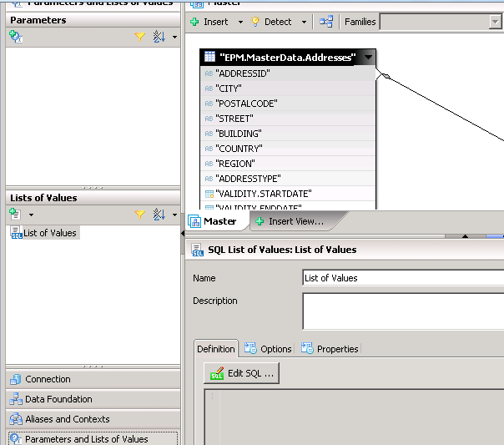Open the Aliases and Contexts pane
This screenshot has height=445, width=504.
93,419
